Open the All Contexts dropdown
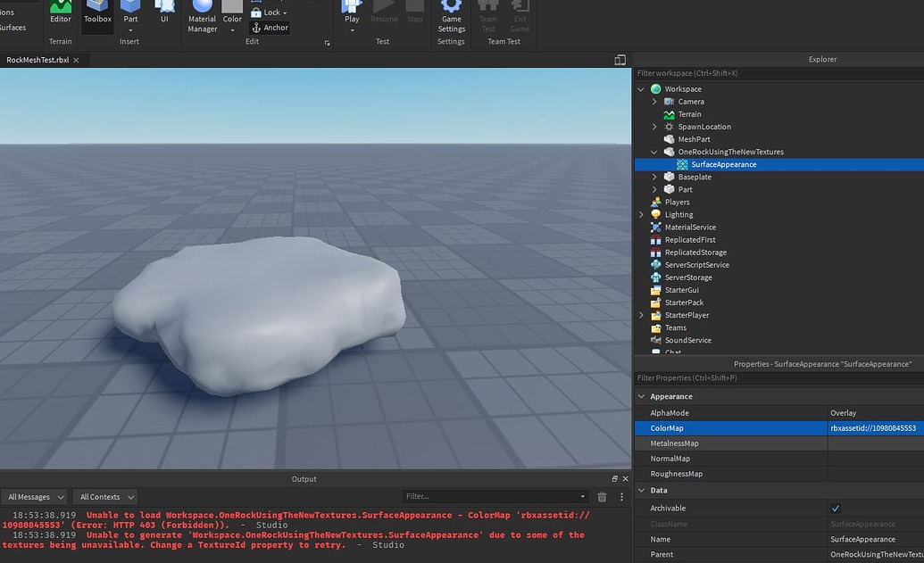This screenshot has width=924, height=563. click(105, 497)
